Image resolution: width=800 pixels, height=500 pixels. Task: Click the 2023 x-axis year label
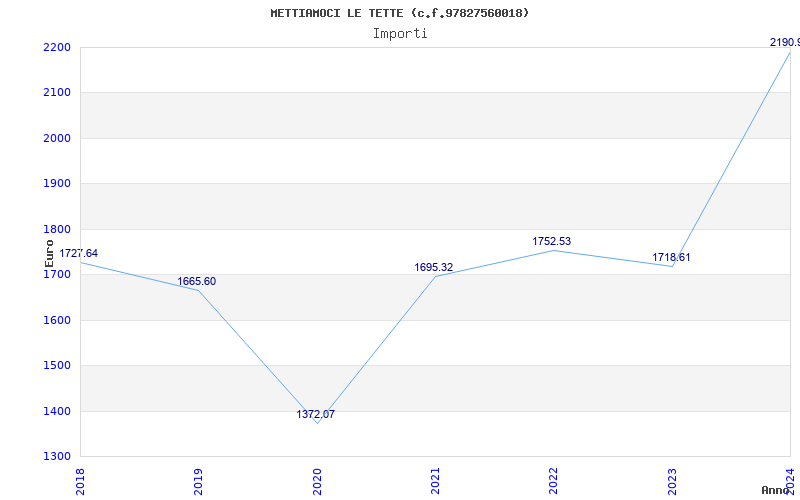pyautogui.click(x=672, y=479)
